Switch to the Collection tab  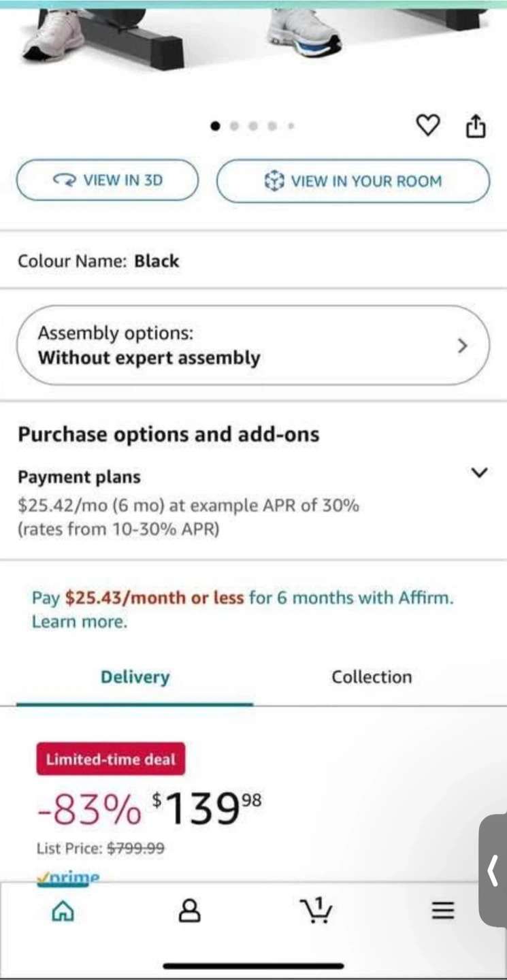pos(372,677)
